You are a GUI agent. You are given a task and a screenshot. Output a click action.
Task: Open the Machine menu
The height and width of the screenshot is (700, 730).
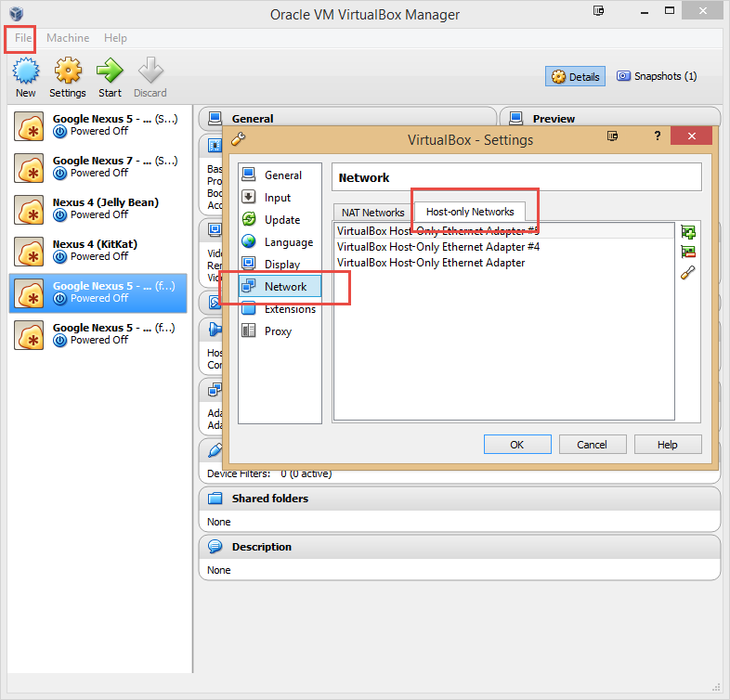click(68, 38)
